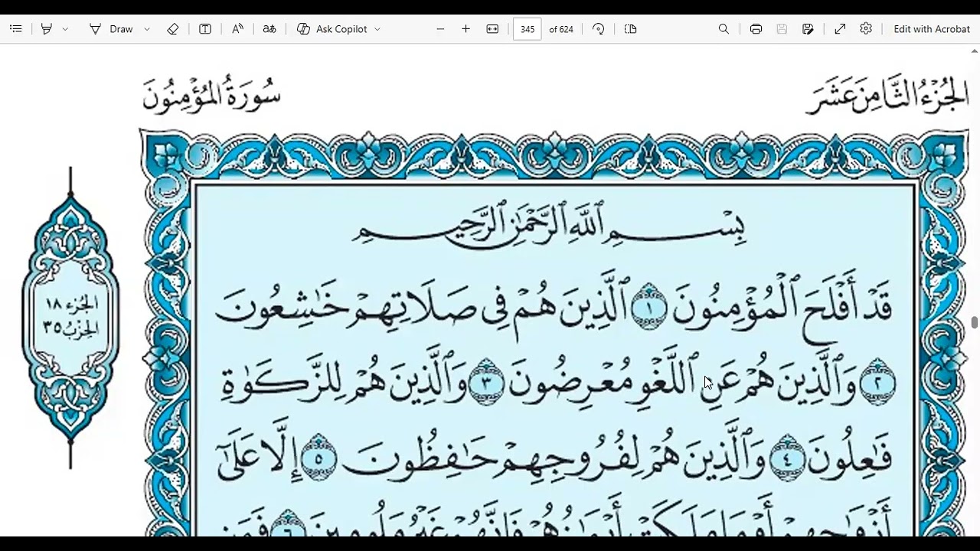Screen dimensions: 980x551
Task: Expand the highlight color dropdown arrow
Action: (x=65, y=29)
